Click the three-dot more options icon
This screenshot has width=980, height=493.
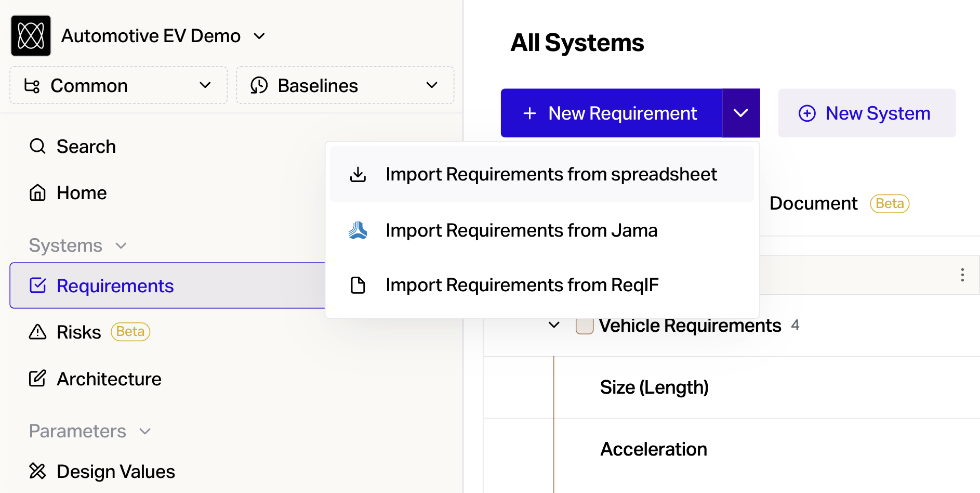pyautogui.click(x=962, y=275)
